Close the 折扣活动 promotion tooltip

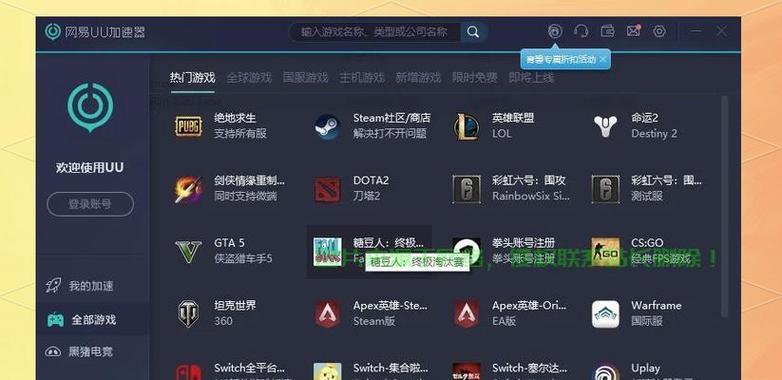click(x=603, y=59)
